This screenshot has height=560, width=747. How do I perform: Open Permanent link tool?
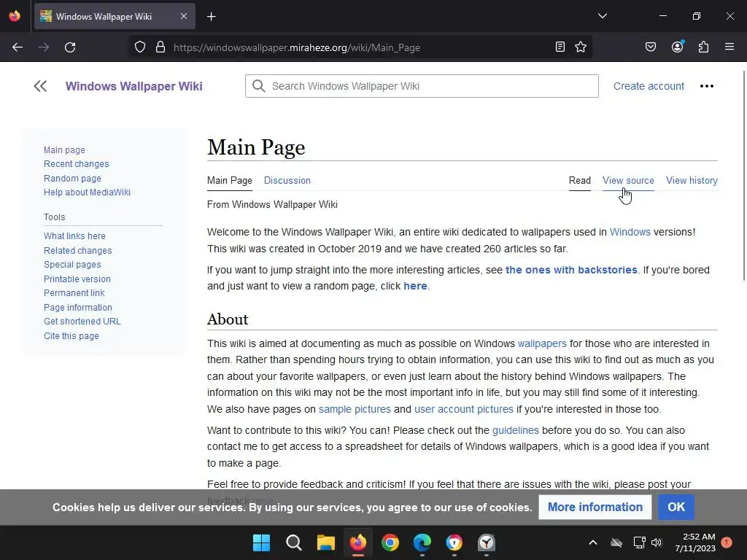pyautogui.click(x=74, y=293)
